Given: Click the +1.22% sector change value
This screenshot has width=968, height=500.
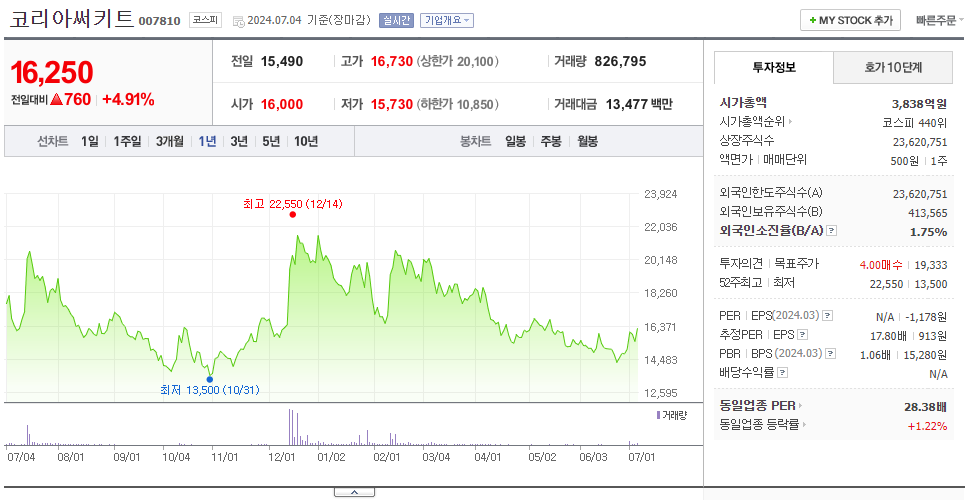Looking at the screenshot, I should [x=928, y=426].
